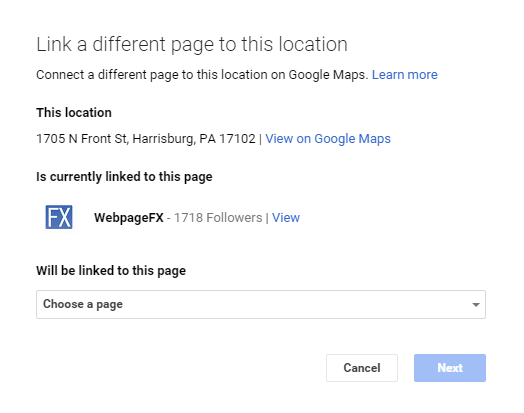Click Will be linked to this page heading
The width and height of the screenshot is (524, 413).
[111, 271]
